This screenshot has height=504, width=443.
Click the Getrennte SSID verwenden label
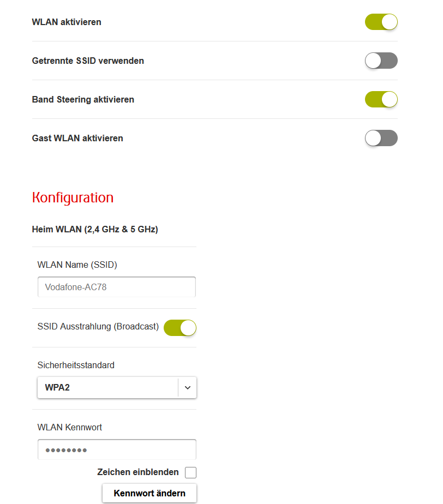click(88, 61)
